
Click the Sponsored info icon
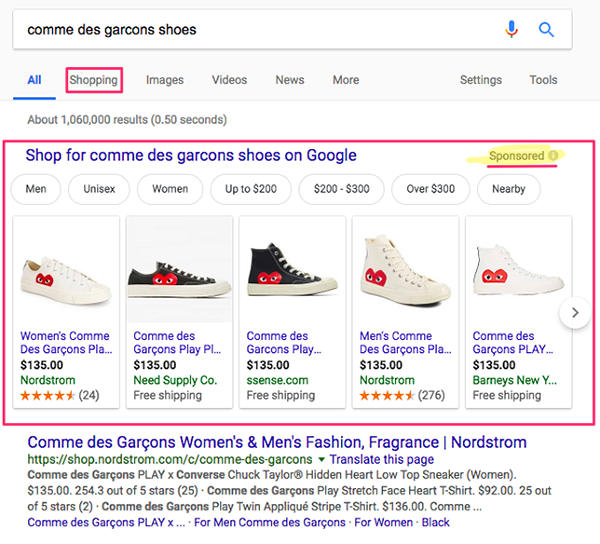coord(553,156)
